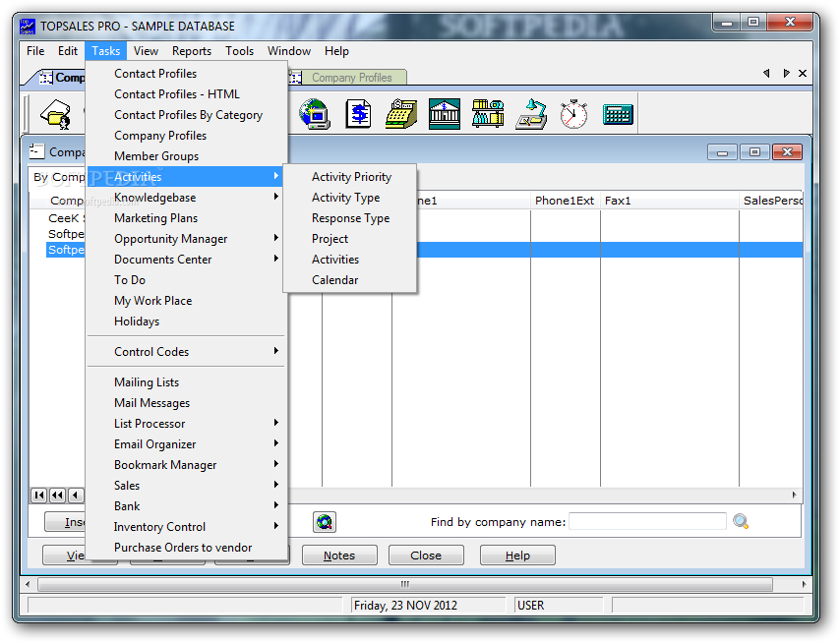Go to first record navigation button
This screenshot has width=840, height=643.
(39, 496)
